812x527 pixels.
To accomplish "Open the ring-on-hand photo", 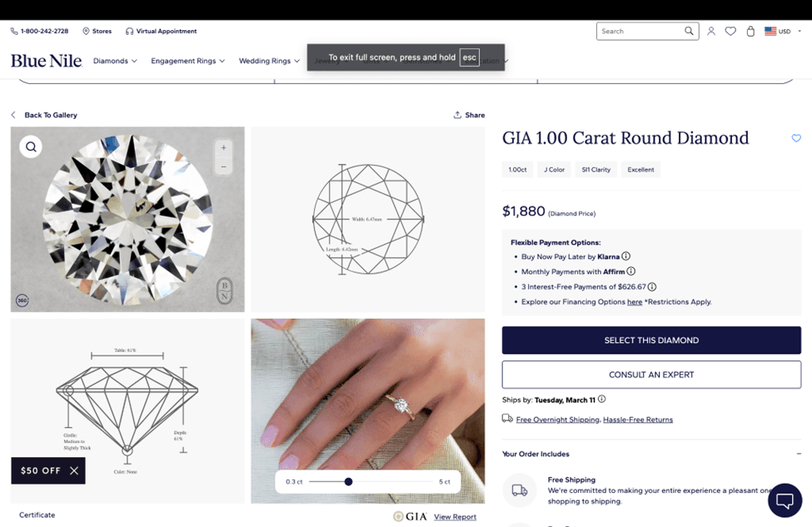I will [367, 411].
